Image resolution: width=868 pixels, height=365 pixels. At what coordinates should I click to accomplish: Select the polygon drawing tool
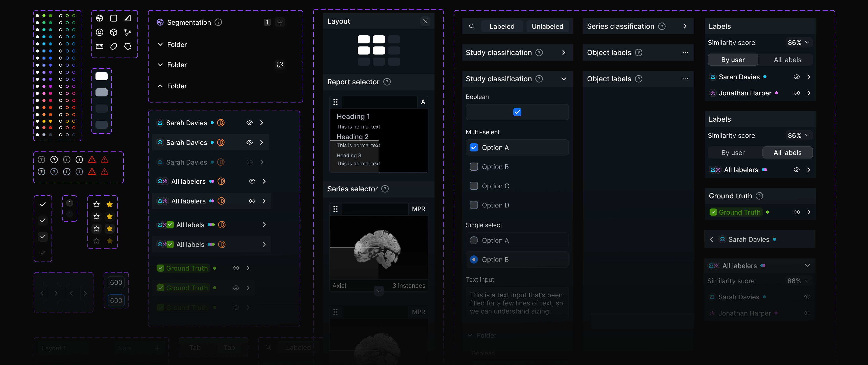128,46
